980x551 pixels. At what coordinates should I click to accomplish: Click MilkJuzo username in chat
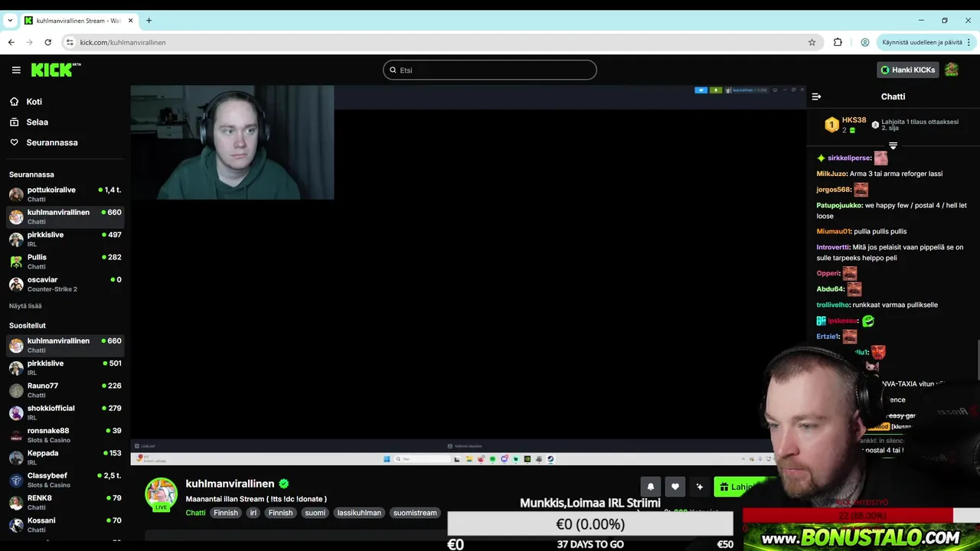pyautogui.click(x=831, y=174)
